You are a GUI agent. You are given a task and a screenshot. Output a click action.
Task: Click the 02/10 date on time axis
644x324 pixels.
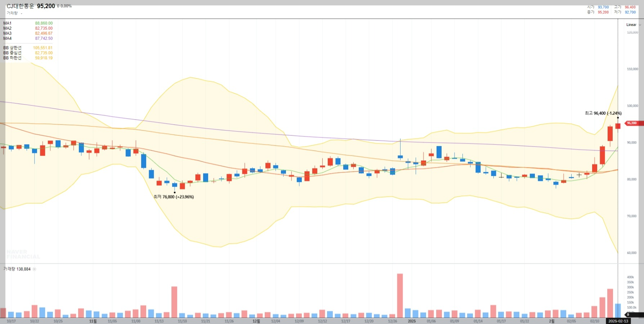coord(595,321)
